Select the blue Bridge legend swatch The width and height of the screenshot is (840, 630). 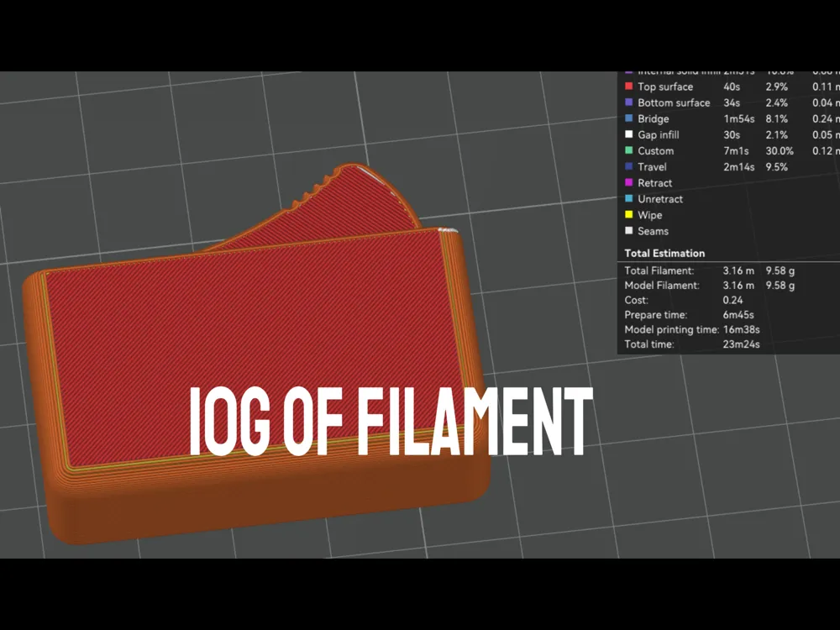point(629,118)
